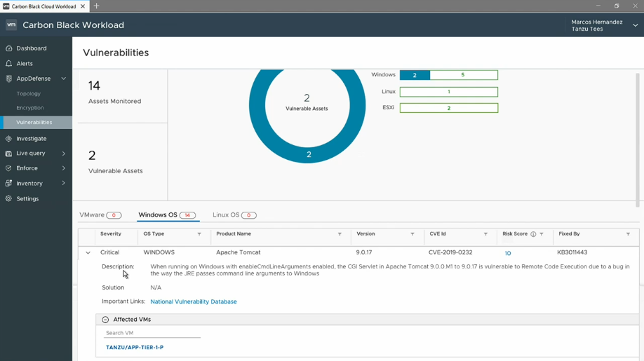Click the Vulnerable Assets summary card
The width and height of the screenshot is (644, 361).
(122, 162)
